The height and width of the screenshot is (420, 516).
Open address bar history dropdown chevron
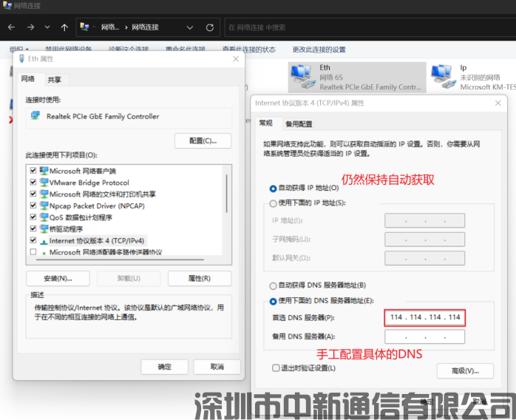[x=190, y=27]
